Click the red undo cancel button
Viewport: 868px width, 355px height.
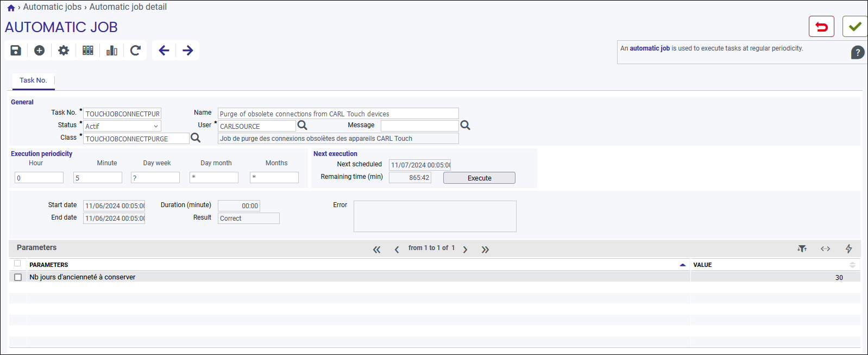(821, 27)
